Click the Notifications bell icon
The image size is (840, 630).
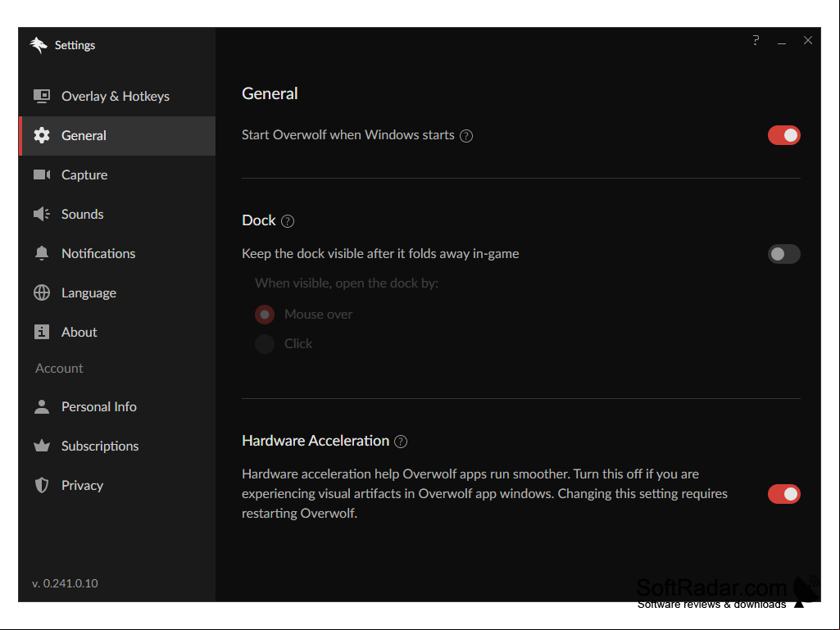tap(42, 253)
